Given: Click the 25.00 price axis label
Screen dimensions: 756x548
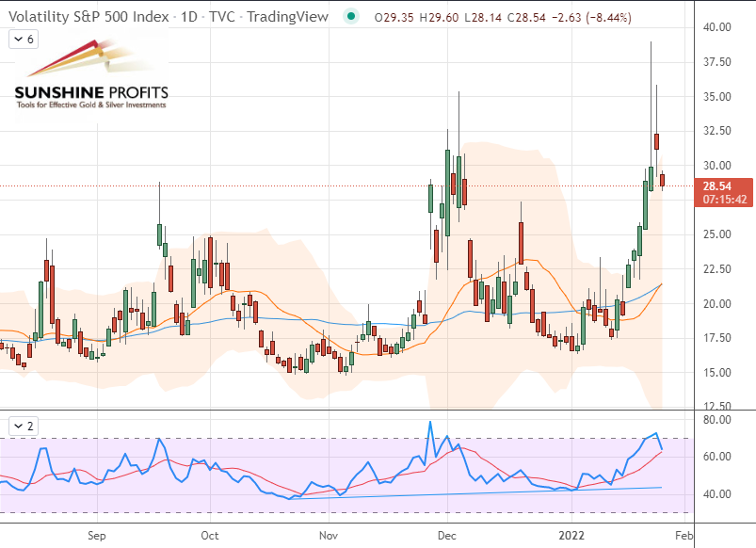Looking at the screenshot, I should pyautogui.click(x=717, y=234).
